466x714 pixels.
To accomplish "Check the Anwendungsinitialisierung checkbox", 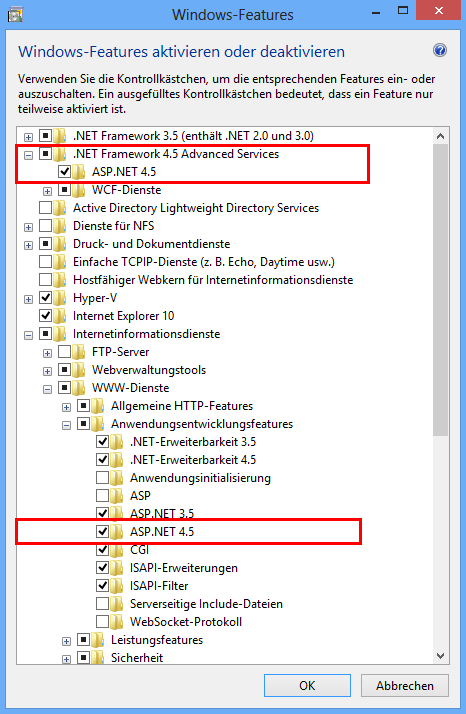I will (102, 478).
